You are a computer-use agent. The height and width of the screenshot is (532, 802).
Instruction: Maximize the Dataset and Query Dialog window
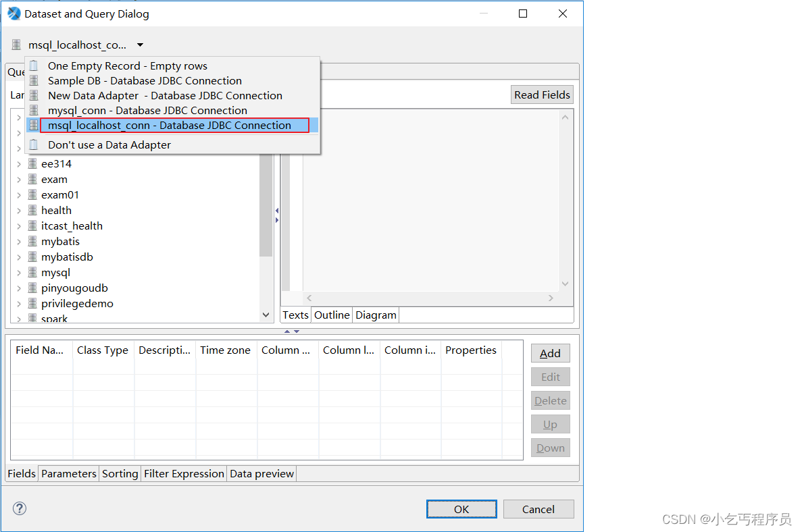523,14
